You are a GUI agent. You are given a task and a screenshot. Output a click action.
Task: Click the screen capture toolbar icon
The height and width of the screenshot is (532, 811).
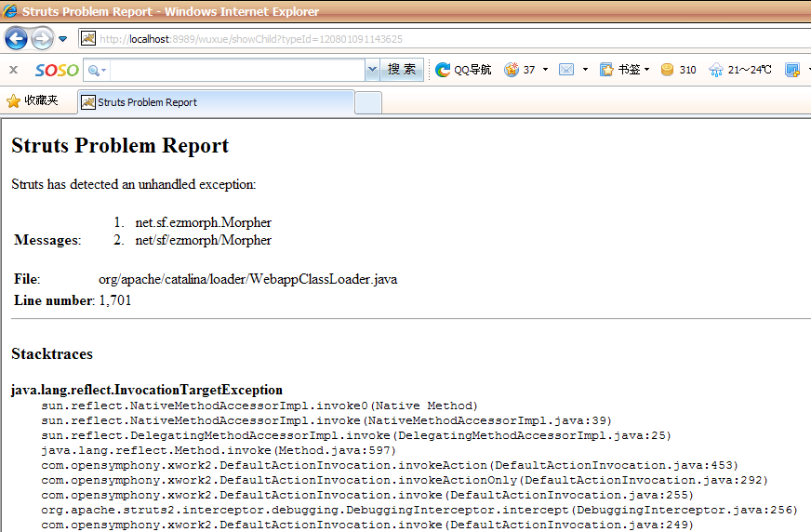pos(791,70)
